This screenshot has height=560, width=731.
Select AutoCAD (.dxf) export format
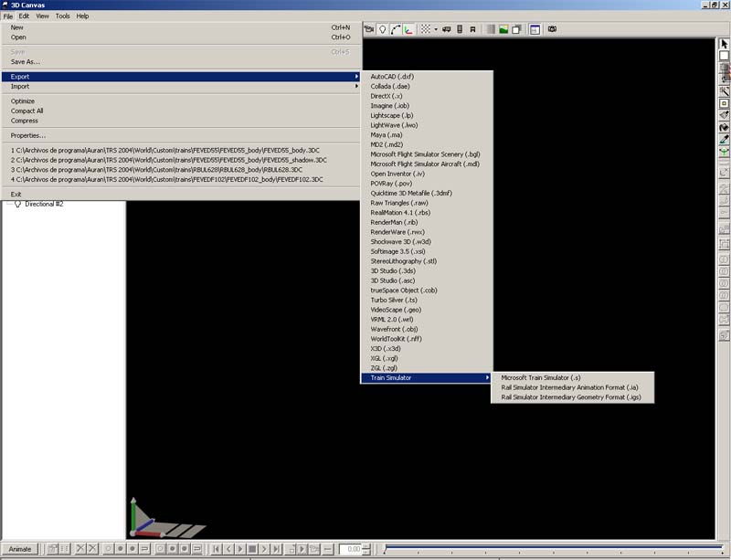coord(392,77)
